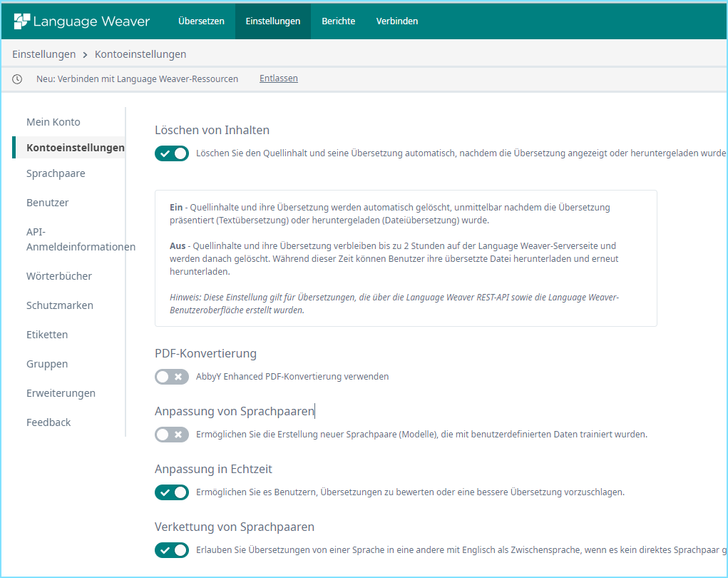The width and height of the screenshot is (728, 578).
Task: Disable automatic deletion under Löschen von Inhalten
Action: (171, 153)
